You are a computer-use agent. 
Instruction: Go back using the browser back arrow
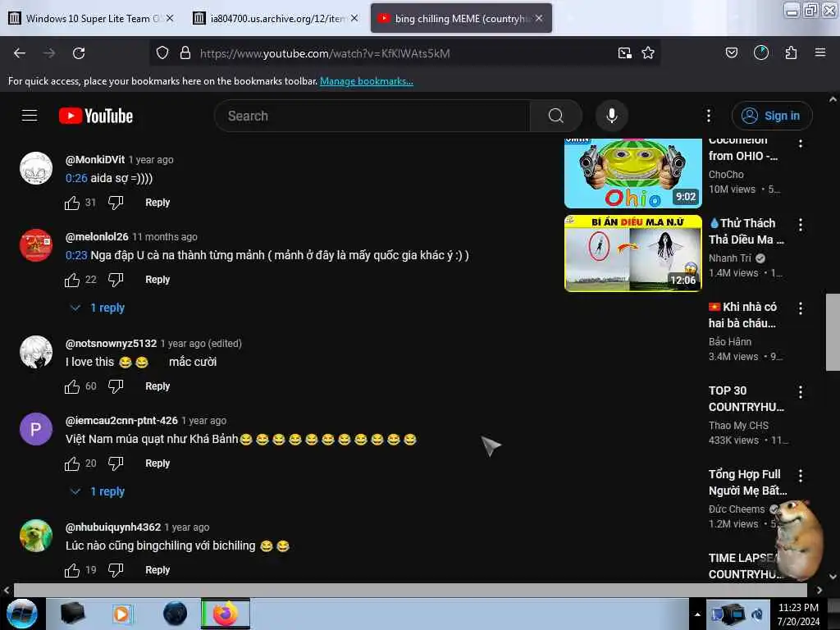coord(20,53)
